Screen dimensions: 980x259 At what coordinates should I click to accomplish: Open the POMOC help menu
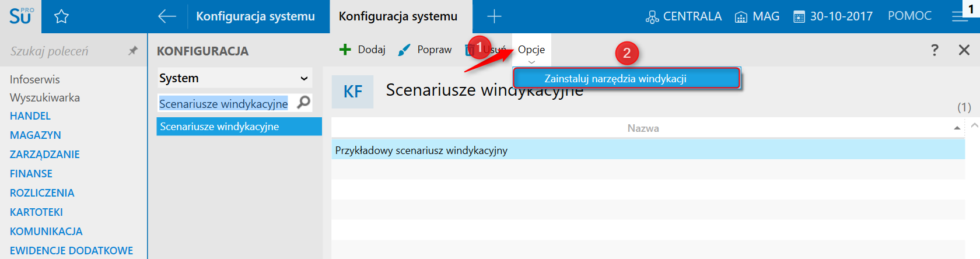(x=909, y=16)
